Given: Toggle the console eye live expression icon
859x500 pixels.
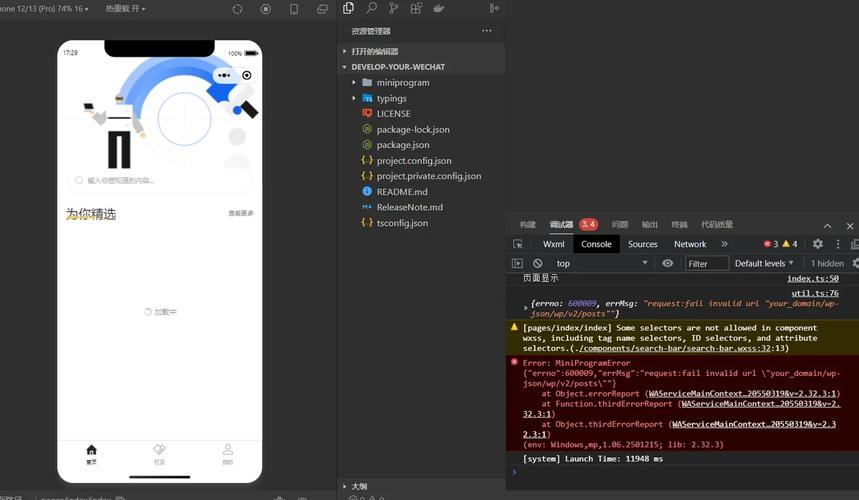Looking at the screenshot, I should click(667, 263).
